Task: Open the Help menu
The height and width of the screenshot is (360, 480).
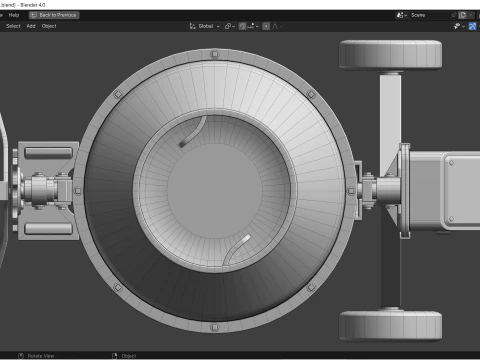Action: pos(14,15)
